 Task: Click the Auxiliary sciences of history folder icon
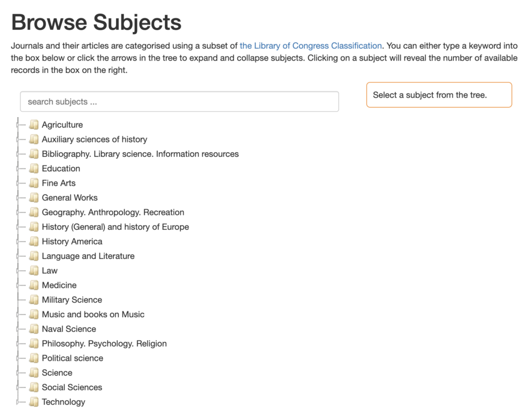click(x=34, y=139)
